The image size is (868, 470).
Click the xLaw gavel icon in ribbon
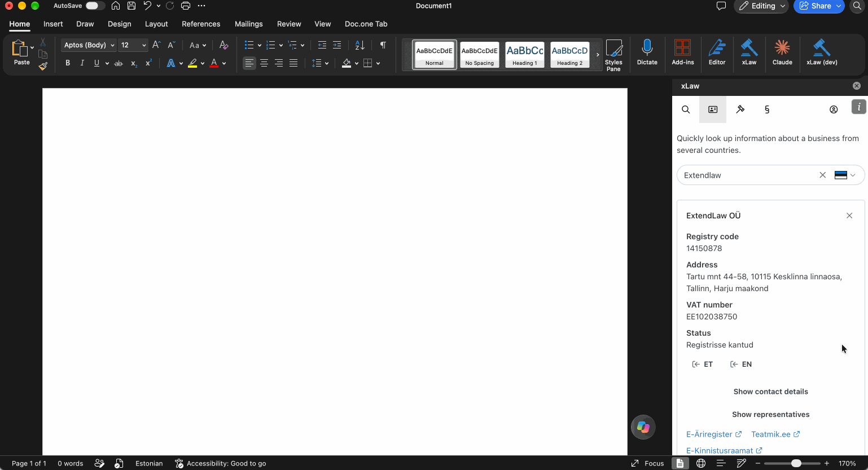(x=749, y=52)
